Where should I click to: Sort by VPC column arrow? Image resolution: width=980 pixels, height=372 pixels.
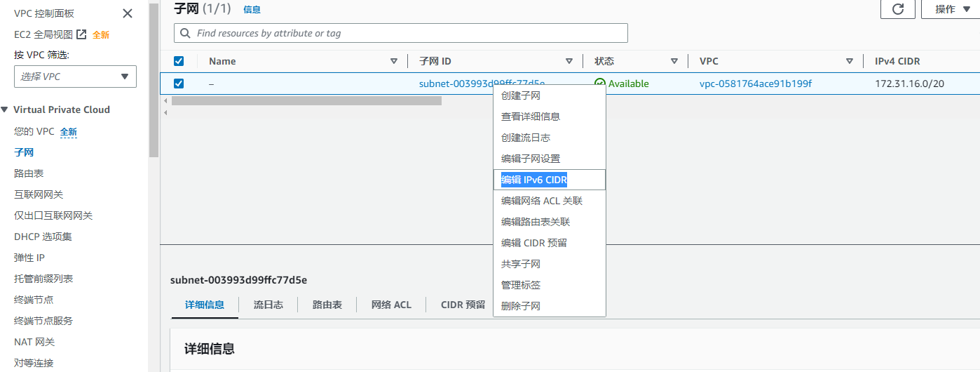[x=850, y=61]
